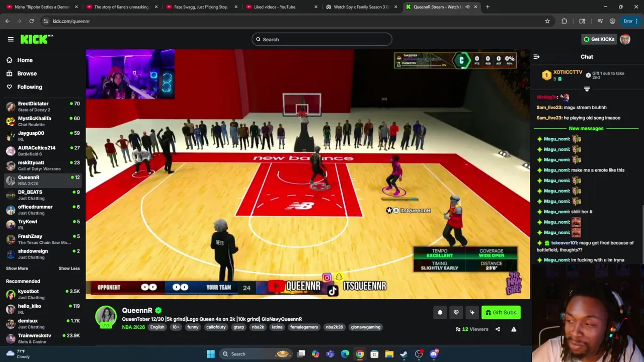Mute the QueenR Stream tab audio
Screen dimensions: 644x362
pyautogui.click(x=467, y=7)
